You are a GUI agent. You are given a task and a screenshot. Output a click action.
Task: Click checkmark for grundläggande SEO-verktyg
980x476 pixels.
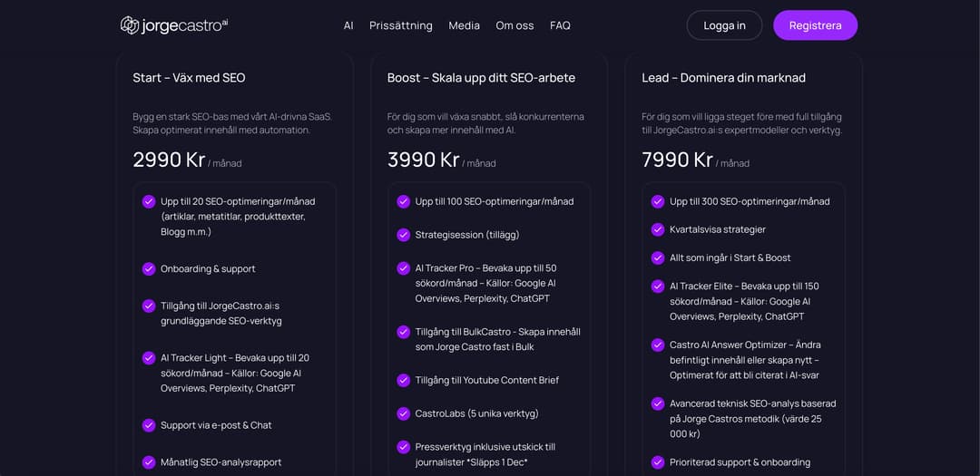tap(149, 306)
